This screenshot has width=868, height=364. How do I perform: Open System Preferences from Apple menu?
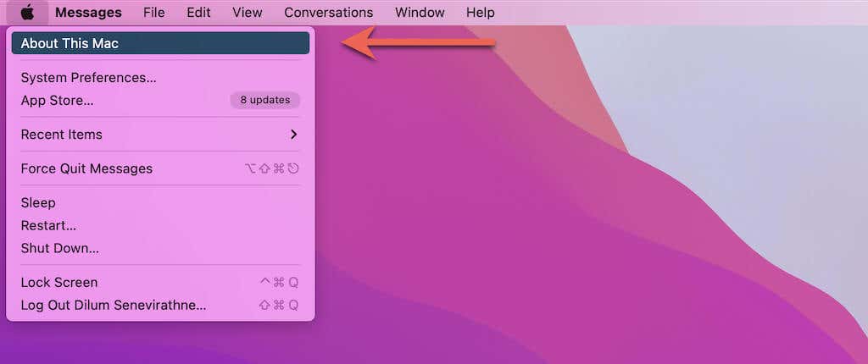coord(160,78)
